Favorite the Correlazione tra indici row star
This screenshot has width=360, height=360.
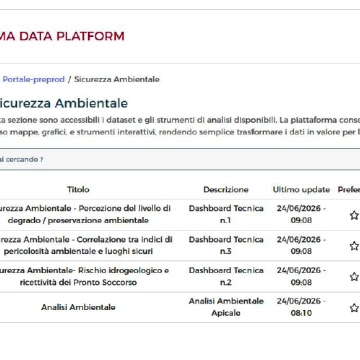point(354,246)
